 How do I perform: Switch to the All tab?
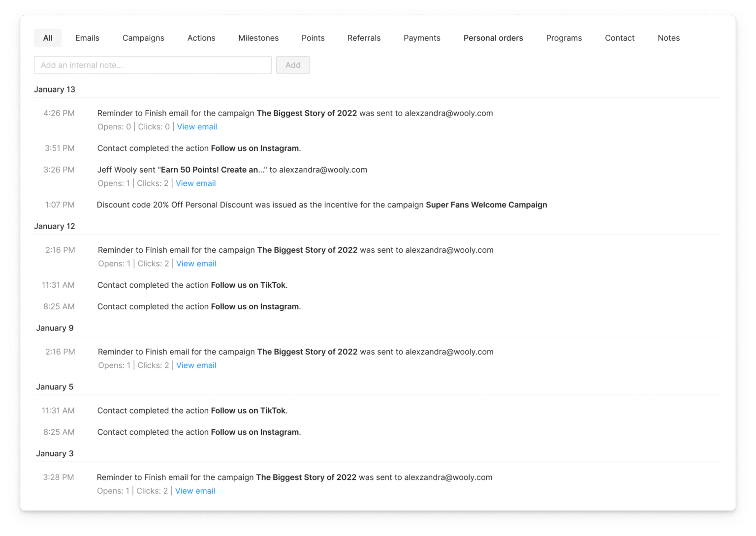[48, 38]
